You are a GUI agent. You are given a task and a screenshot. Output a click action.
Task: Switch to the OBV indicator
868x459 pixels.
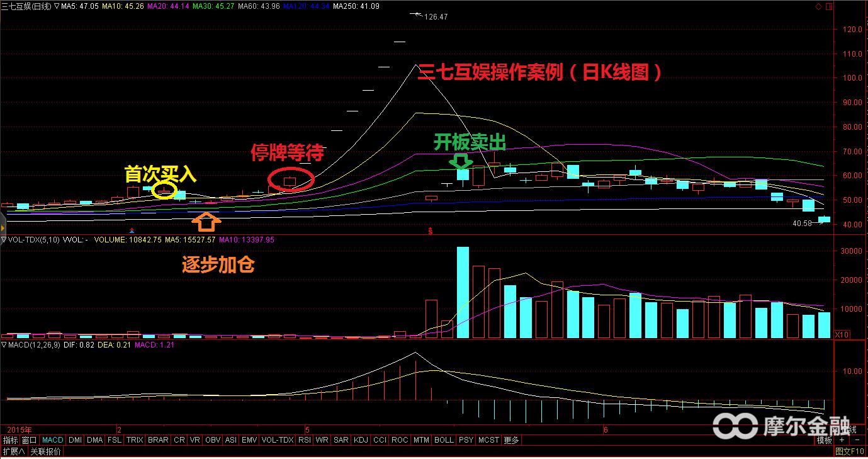point(213,440)
